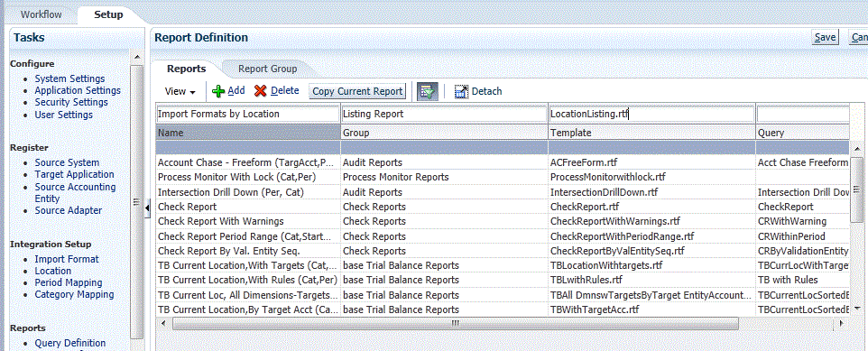Click Copy Current Report button
The image size is (868, 351).
coord(357,91)
